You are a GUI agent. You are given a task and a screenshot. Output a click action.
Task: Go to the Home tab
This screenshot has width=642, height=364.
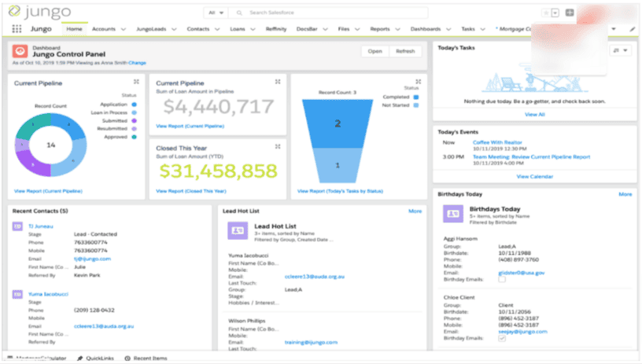[74, 29]
